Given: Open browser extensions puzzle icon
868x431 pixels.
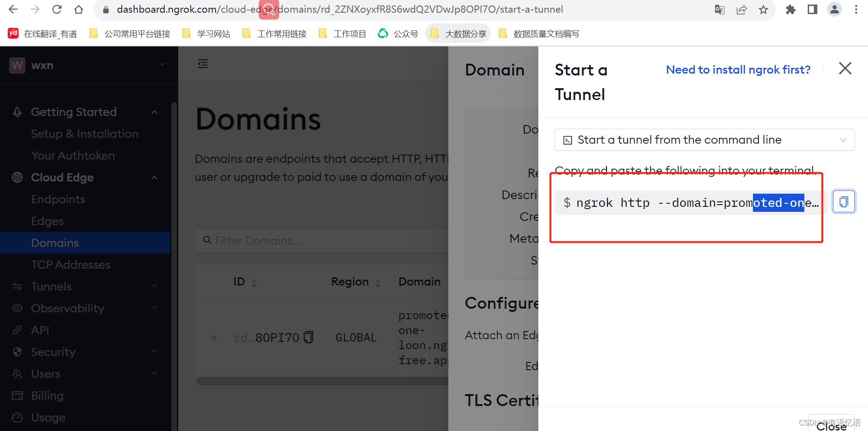Looking at the screenshot, I should [791, 10].
